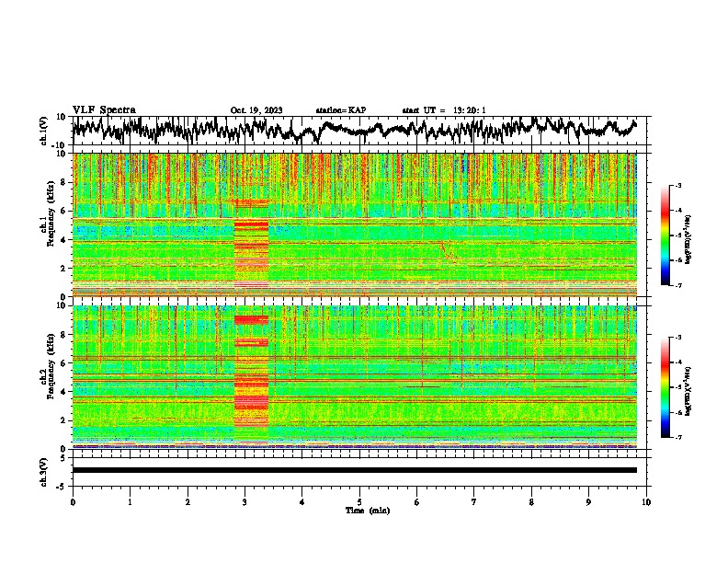Click the "ch.1(V)" waveform axis label

(x=44, y=131)
